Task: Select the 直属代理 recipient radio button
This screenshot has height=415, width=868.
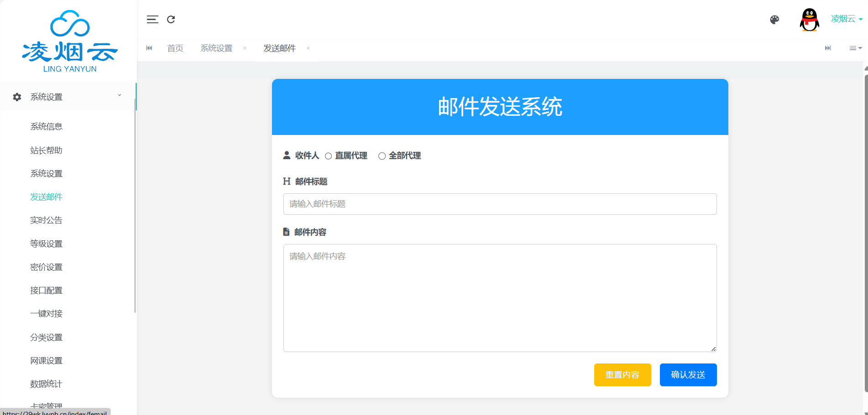Action: pos(328,156)
